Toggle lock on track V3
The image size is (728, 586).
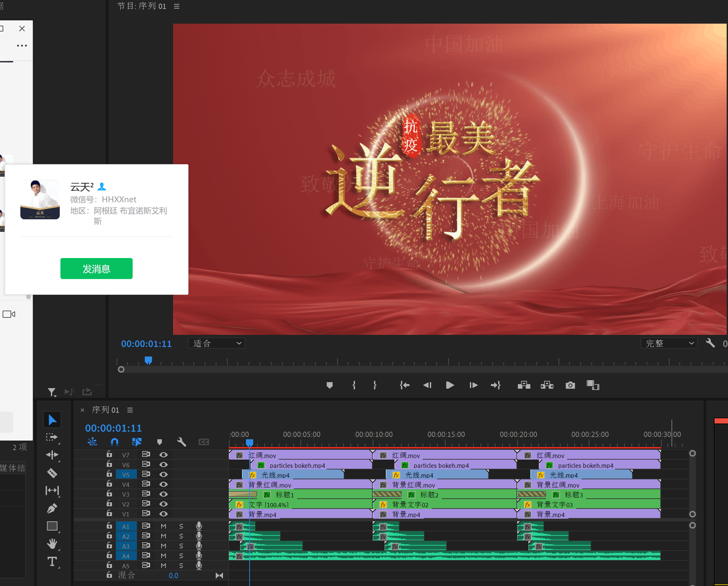coord(109,494)
